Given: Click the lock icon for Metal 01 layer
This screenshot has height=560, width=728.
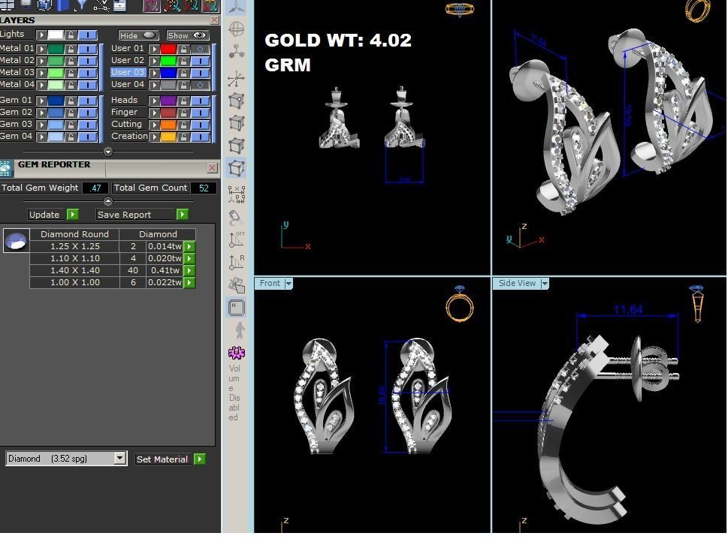Looking at the screenshot, I should coord(71,49).
